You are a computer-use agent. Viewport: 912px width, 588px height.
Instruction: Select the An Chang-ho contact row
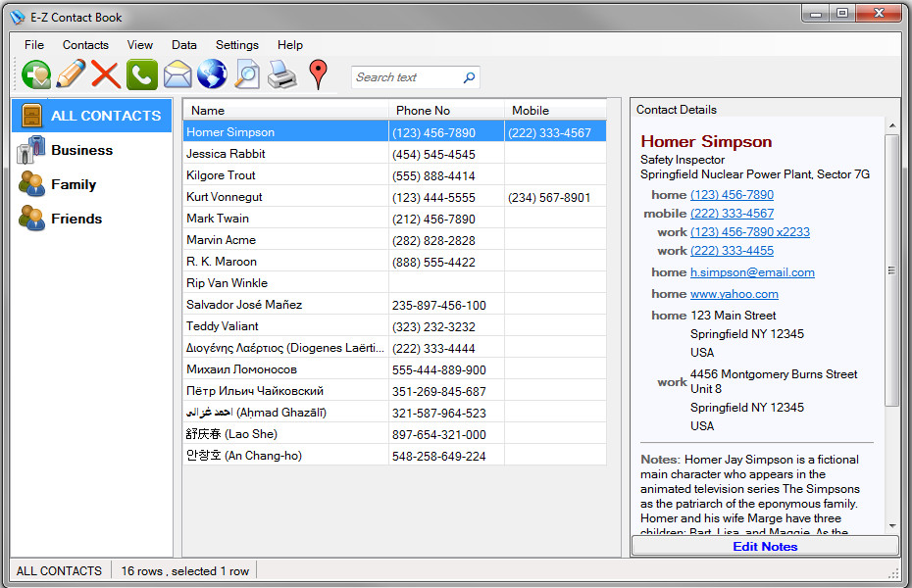click(394, 455)
